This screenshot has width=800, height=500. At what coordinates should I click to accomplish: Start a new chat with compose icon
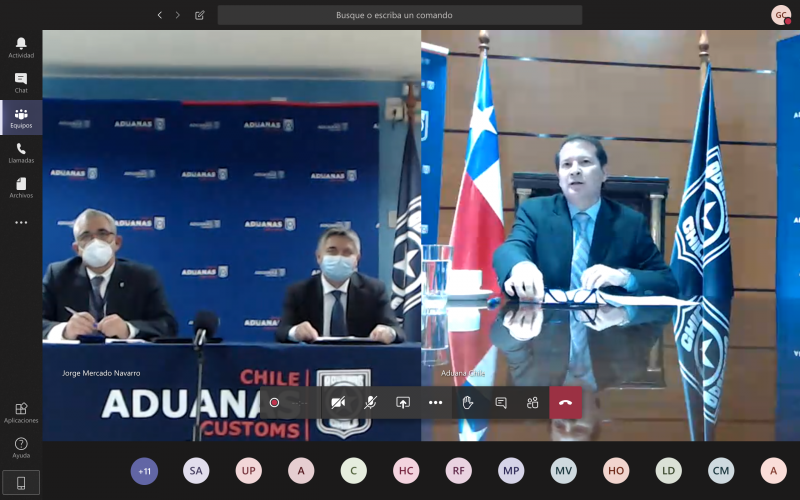199,15
